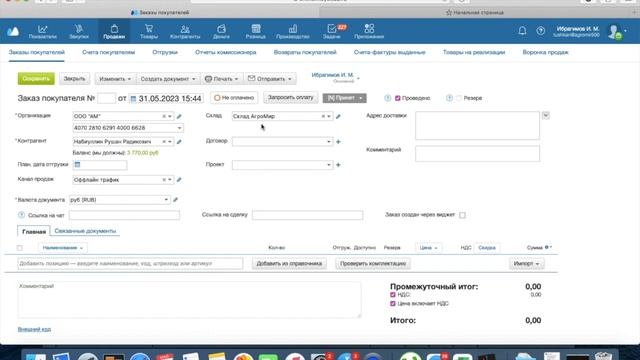This screenshot has height=360, width=640.
Task: Click the help icon beside Резерв
Action: coord(449,98)
